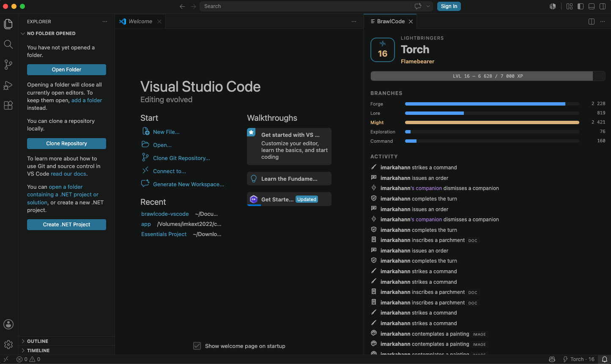Click the Clone Repository button

pyautogui.click(x=66, y=144)
